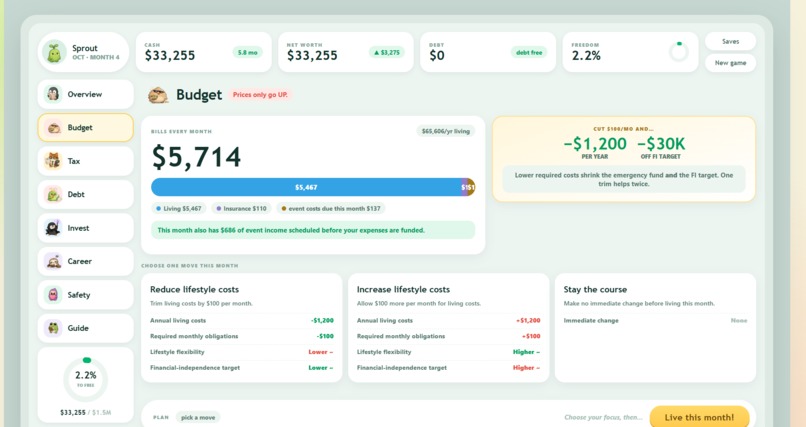
Task: Click the Tax fox icon
Action: click(52, 161)
